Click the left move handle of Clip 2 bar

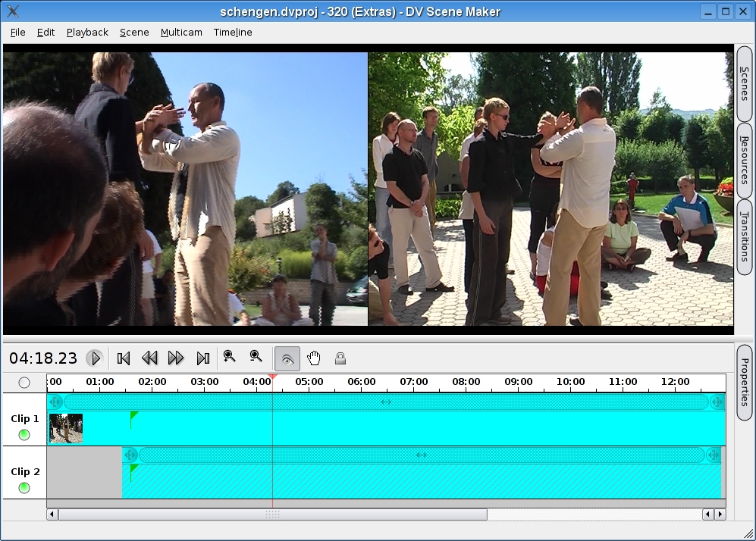coord(130,455)
